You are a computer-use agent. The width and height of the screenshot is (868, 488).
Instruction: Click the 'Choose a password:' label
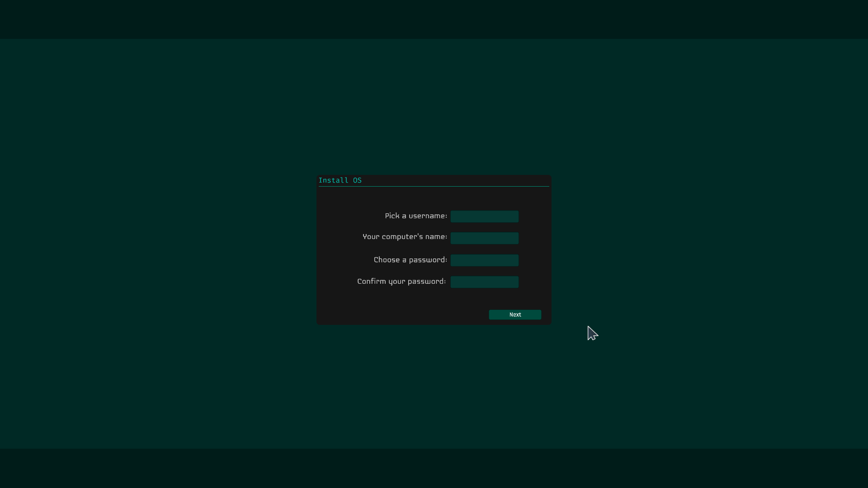(410, 260)
